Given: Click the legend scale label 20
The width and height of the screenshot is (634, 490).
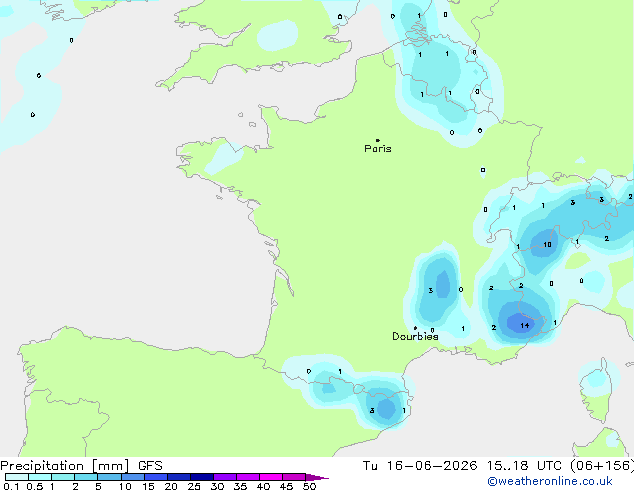Looking at the screenshot, I should pyautogui.click(x=171, y=486).
